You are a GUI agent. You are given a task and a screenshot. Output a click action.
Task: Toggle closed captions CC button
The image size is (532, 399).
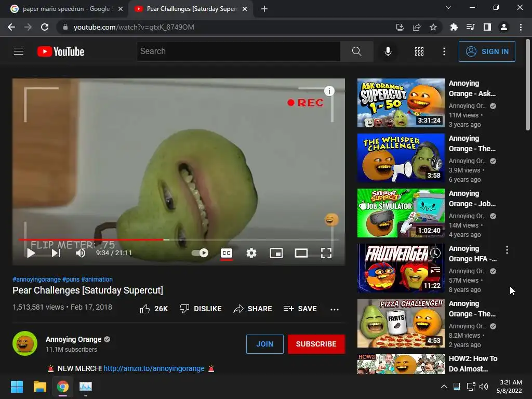pyautogui.click(x=227, y=253)
